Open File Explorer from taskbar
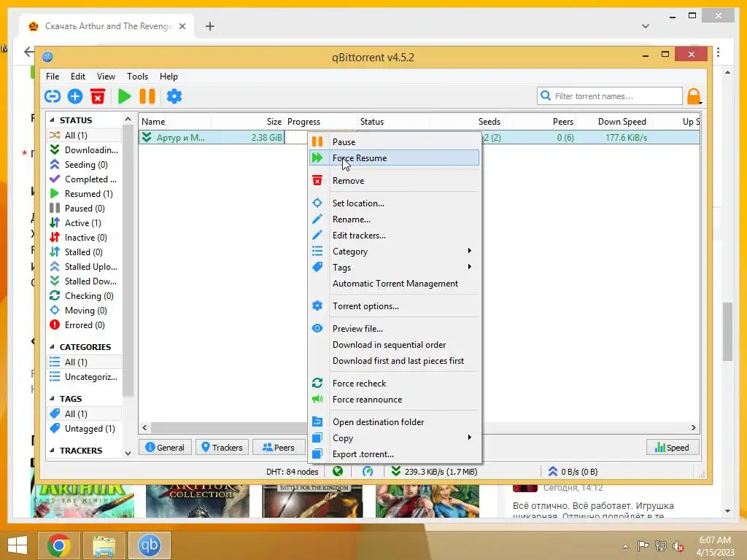The image size is (747, 560). (104, 545)
